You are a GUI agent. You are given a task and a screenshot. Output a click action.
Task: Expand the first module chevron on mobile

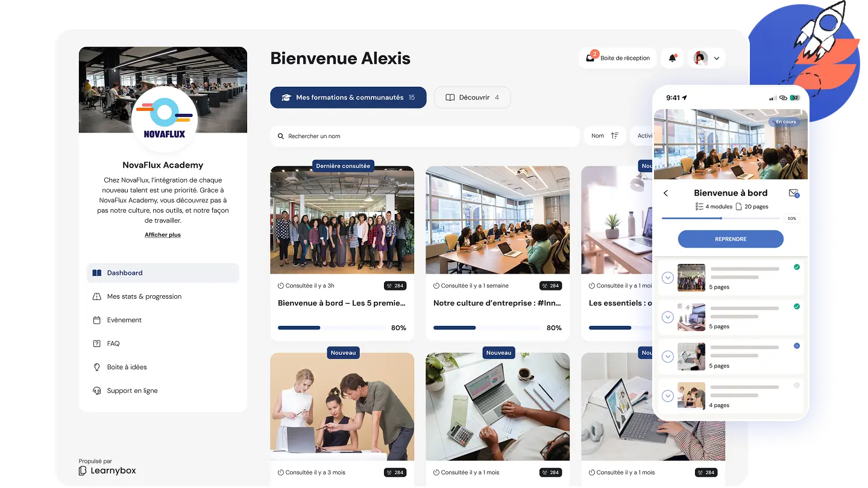667,278
